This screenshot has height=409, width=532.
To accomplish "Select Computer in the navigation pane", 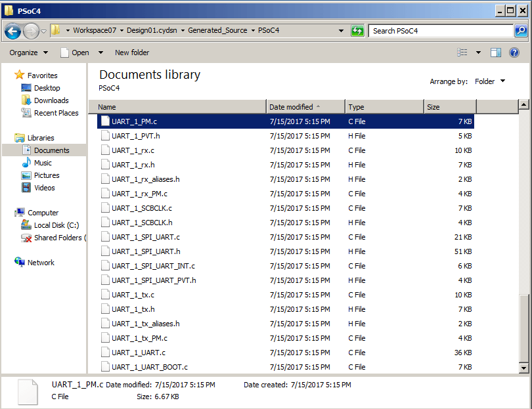I will (x=43, y=213).
